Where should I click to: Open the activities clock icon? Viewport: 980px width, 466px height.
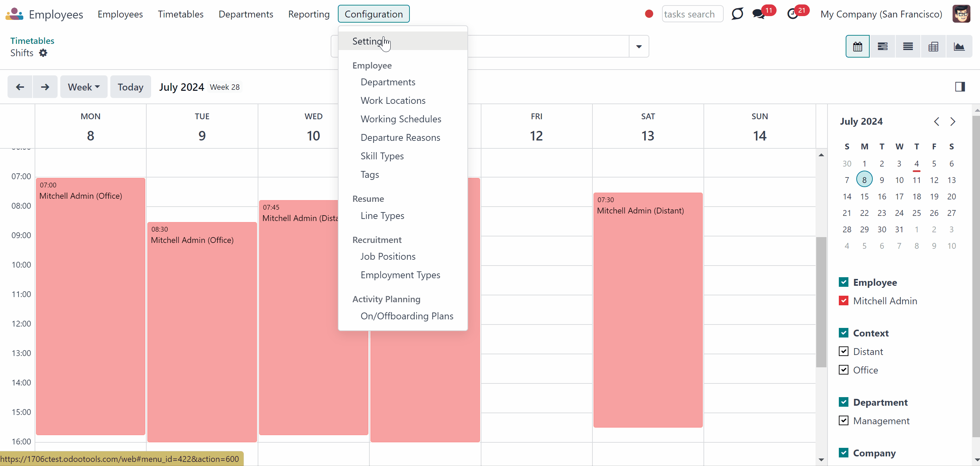(793, 14)
